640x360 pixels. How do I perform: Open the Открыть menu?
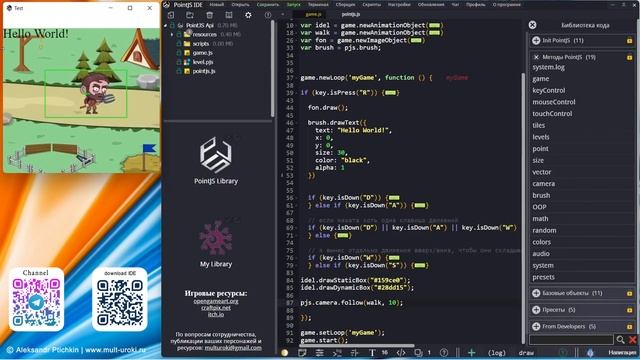(240, 4)
